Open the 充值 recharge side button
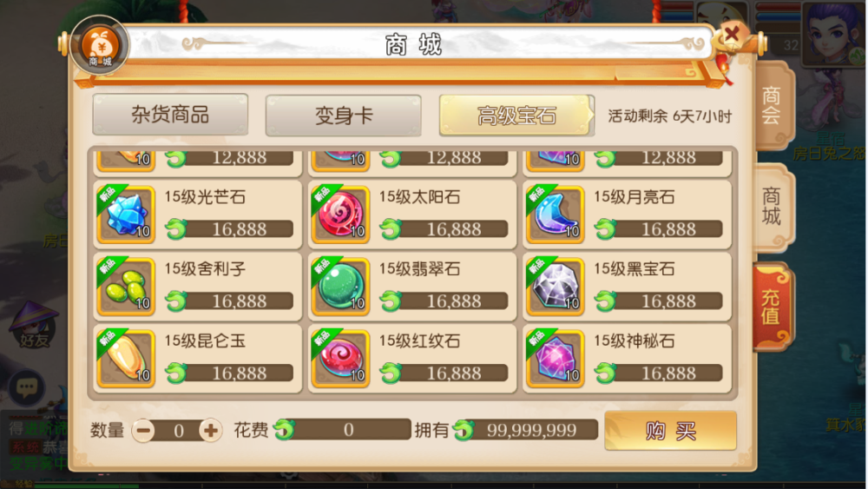Viewport: 868px width, 489px height. click(772, 307)
